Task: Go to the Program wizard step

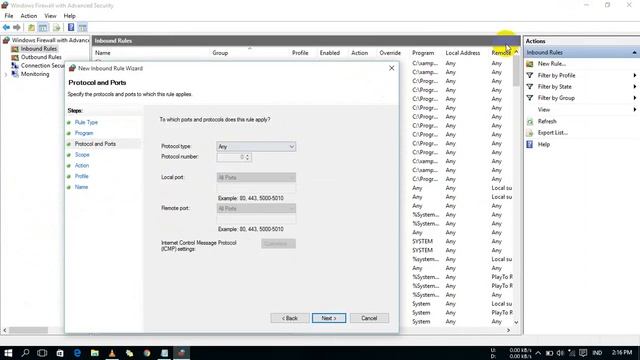Action: [84, 133]
